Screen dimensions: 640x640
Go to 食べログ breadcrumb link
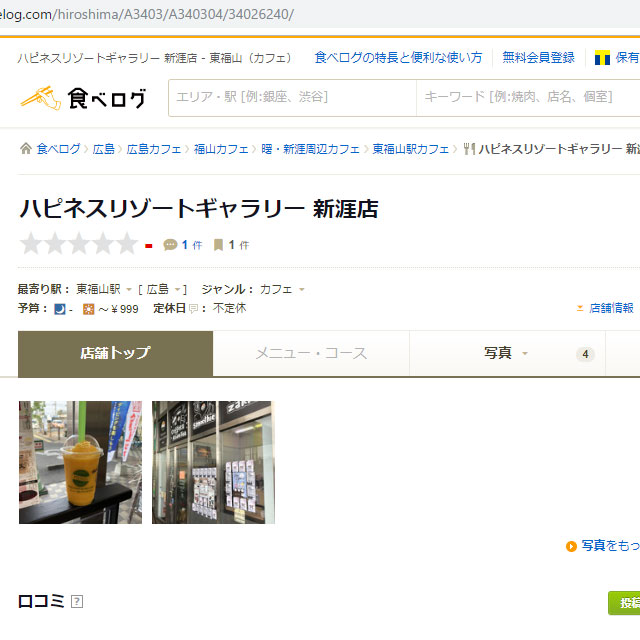58,149
